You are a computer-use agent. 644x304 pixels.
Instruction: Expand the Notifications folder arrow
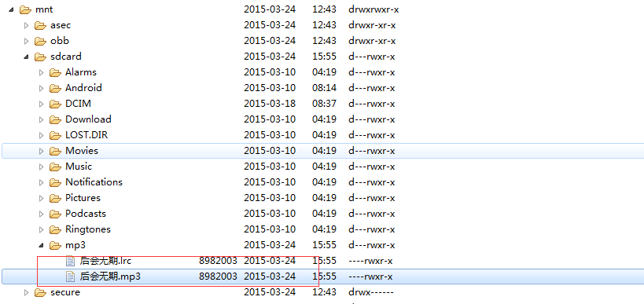pyautogui.click(x=41, y=182)
